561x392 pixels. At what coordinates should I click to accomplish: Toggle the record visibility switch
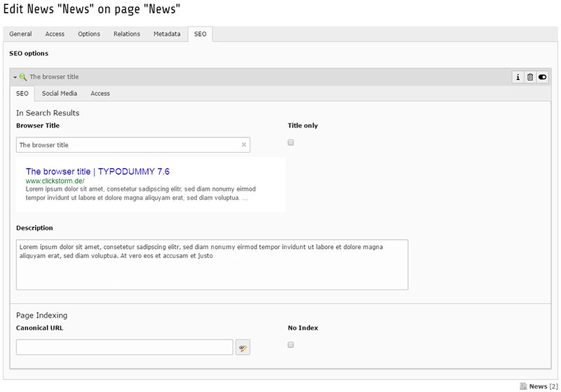click(542, 77)
